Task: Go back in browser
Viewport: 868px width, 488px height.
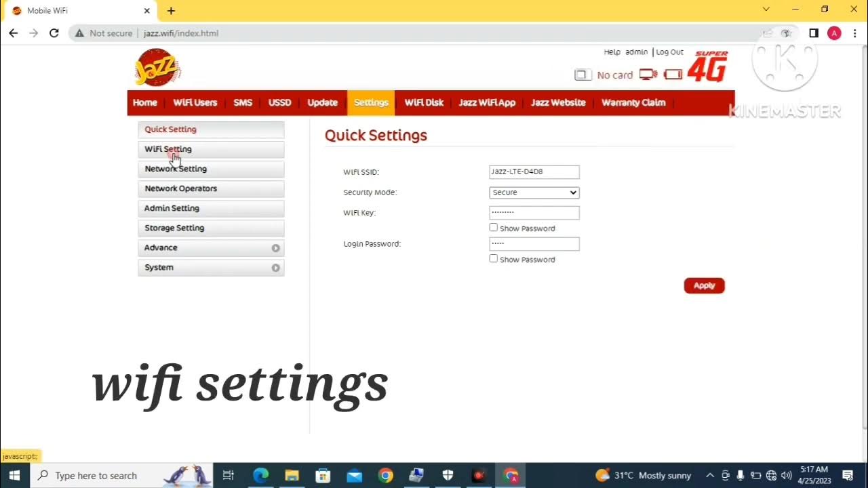Action: pos(13,33)
